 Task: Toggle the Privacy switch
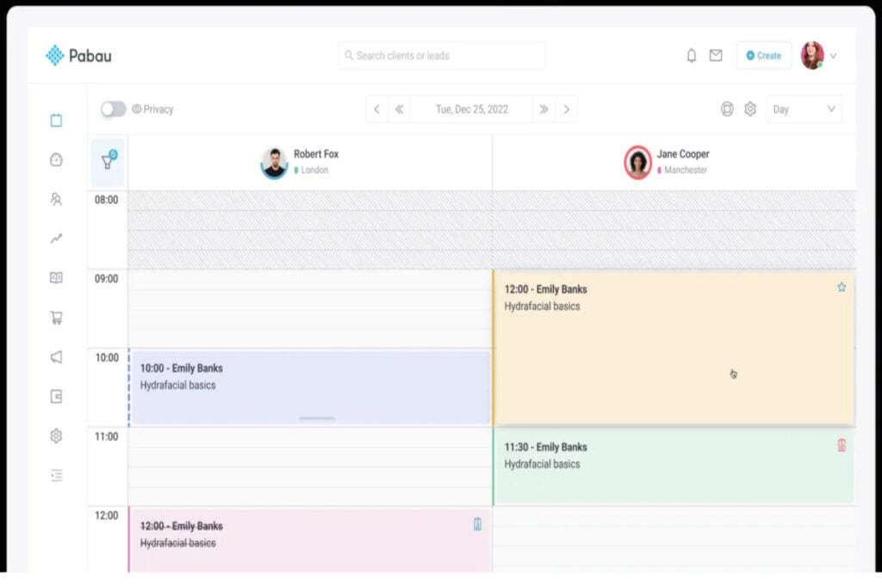pyautogui.click(x=114, y=109)
